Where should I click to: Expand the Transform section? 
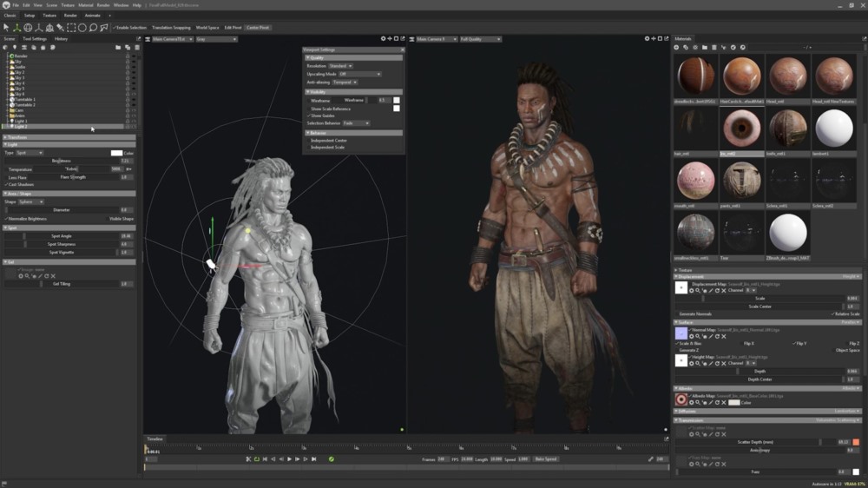pos(69,137)
